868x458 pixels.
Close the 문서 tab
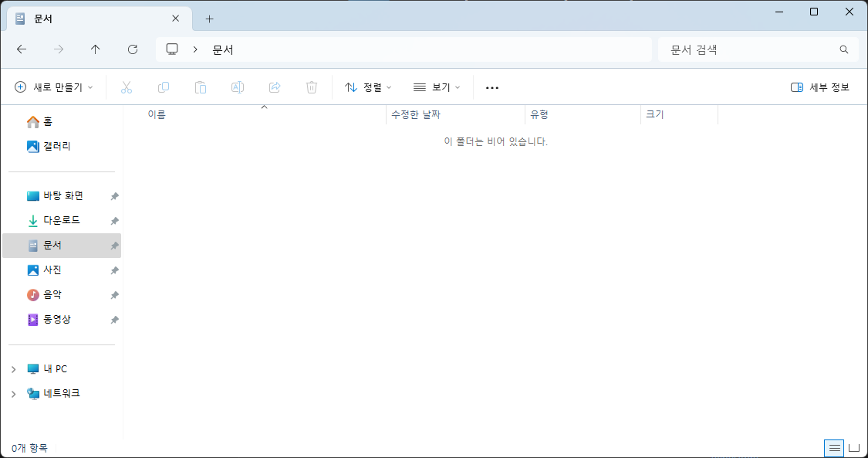[175, 19]
